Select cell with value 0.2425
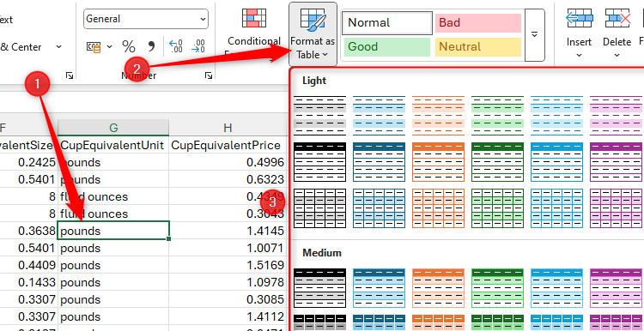The height and width of the screenshot is (331, 644). point(28,162)
